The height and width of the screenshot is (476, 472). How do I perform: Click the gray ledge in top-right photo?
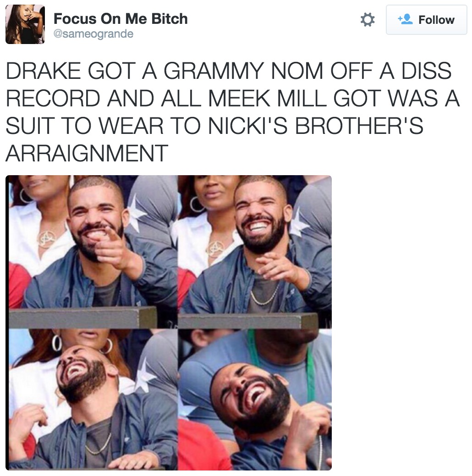(247, 321)
